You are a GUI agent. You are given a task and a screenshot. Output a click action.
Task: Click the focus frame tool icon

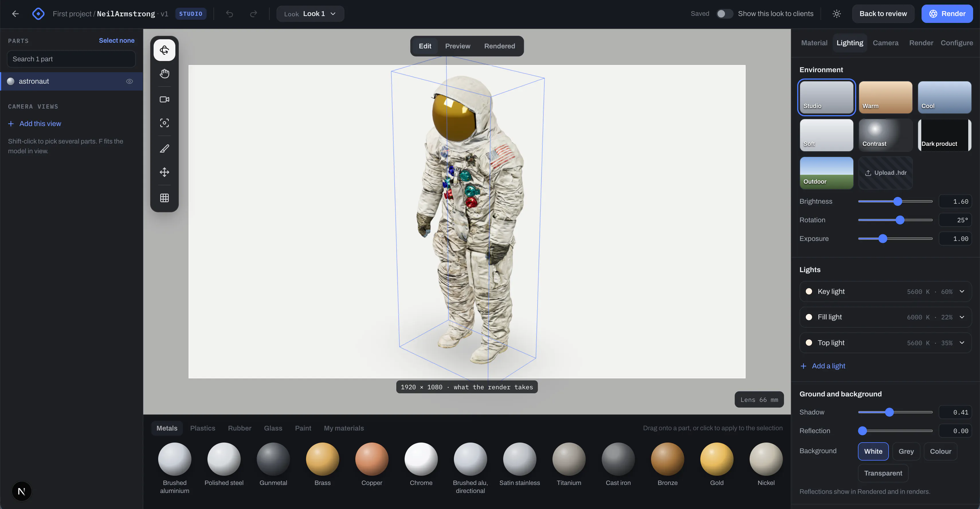tap(164, 123)
